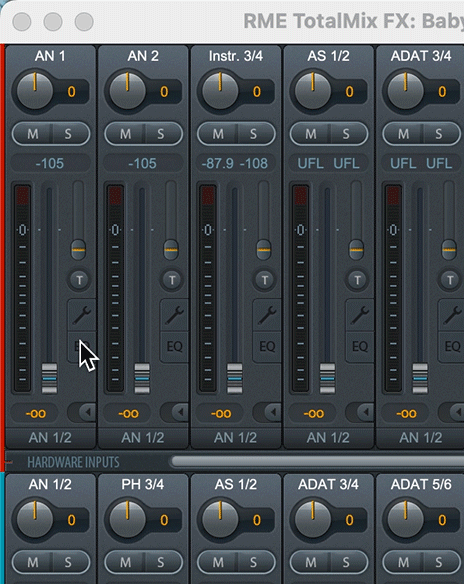Open AN 1/2 routing selector under AS 1/2
Viewport: 464px width, 584px height.
328,438
